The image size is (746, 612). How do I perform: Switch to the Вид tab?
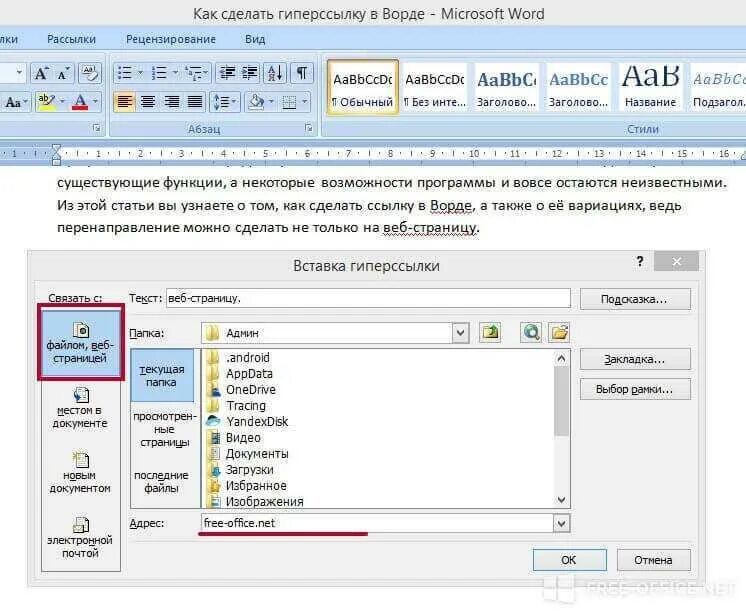[255, 39]
